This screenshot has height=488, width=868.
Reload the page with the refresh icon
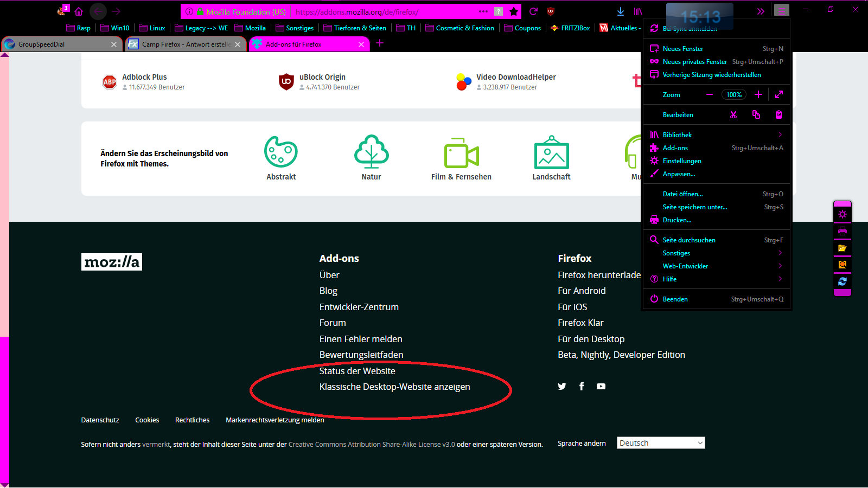533,11
